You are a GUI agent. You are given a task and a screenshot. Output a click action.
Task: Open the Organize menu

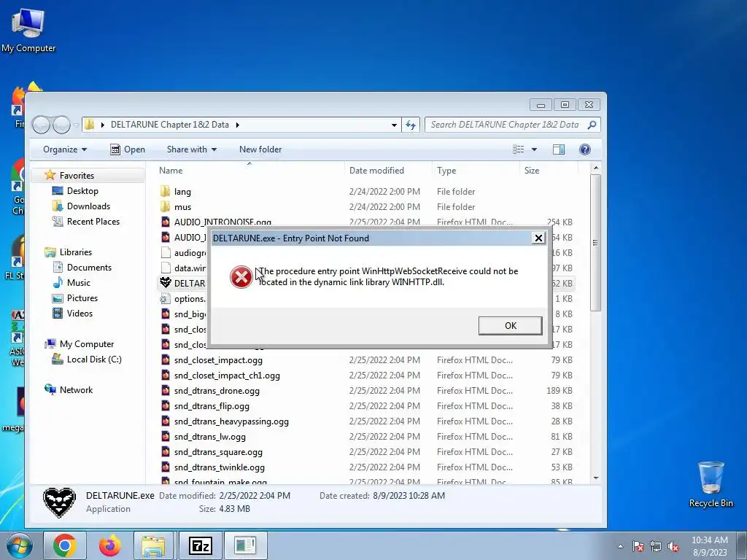(65, 149)
